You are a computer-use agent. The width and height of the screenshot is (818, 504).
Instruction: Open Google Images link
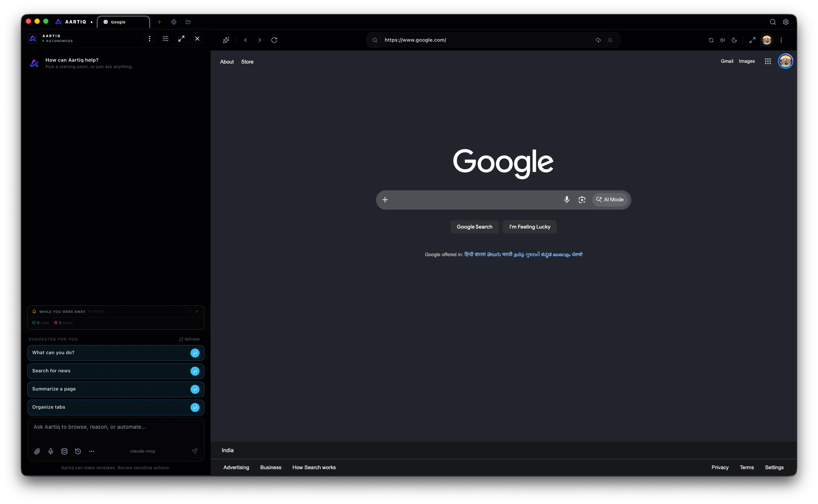(747, 61)
